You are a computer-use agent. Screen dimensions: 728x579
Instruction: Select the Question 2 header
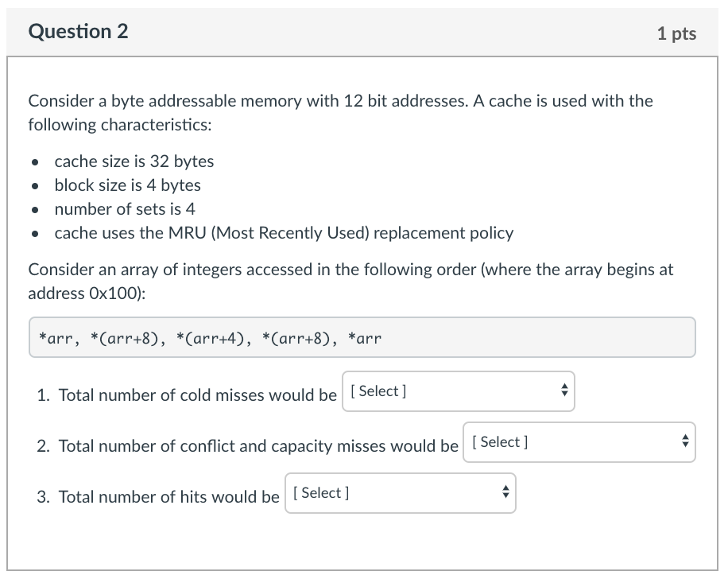77,33
